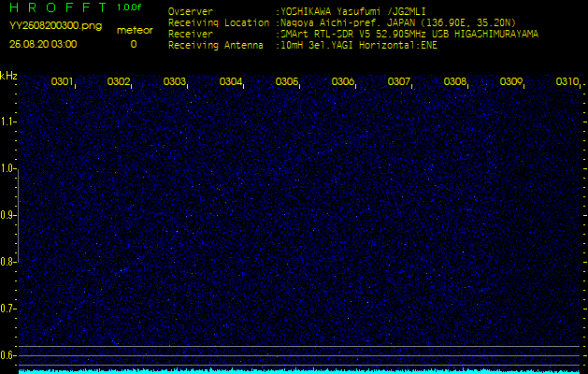Click the 0.7 kHz axis label
Screen dimensions: 588x374
pos(7,309)
